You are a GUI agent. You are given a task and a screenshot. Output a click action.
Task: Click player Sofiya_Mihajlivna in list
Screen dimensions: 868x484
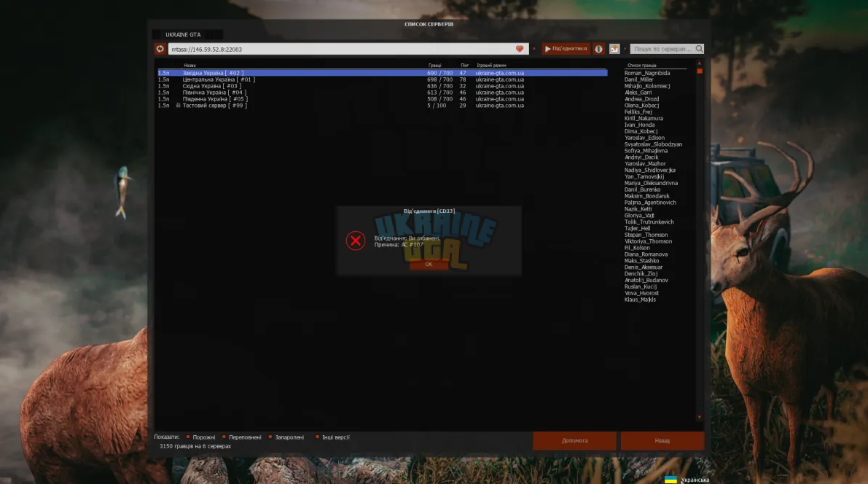pyautogui.click(x=646, y=151)
